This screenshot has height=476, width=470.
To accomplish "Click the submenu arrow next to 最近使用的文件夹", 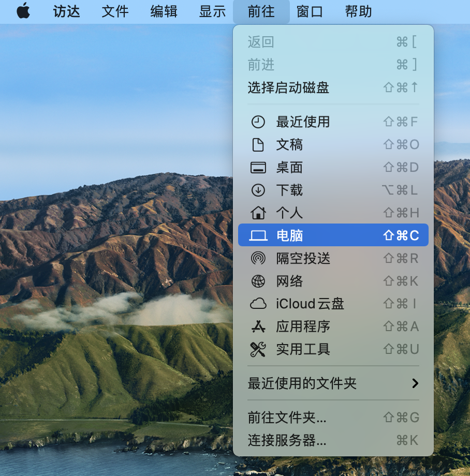I will (x=414, y=384).
